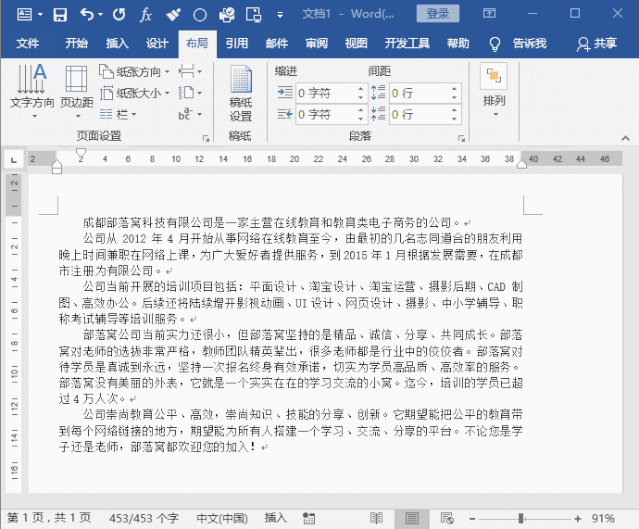Click the Save icon in quick access toolbar

tap(60, 15)
